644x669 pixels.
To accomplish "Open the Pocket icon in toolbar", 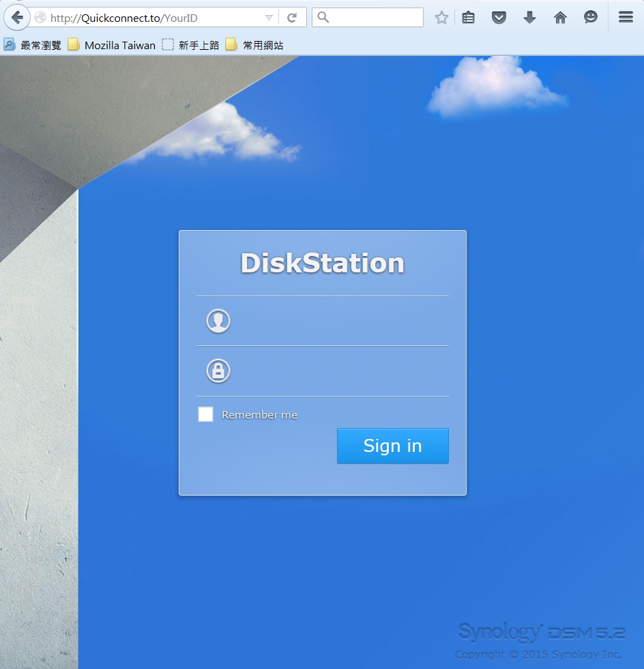I will 499,18.
